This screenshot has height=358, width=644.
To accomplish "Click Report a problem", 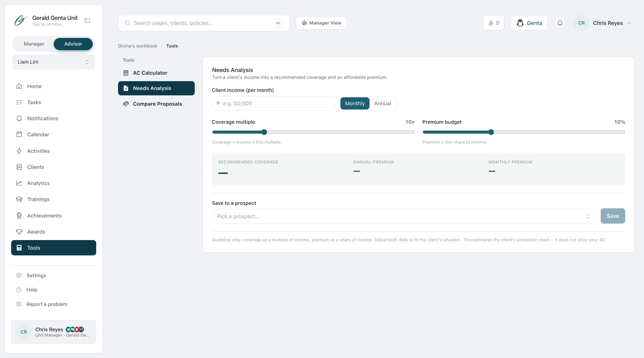I will [53, 304].
